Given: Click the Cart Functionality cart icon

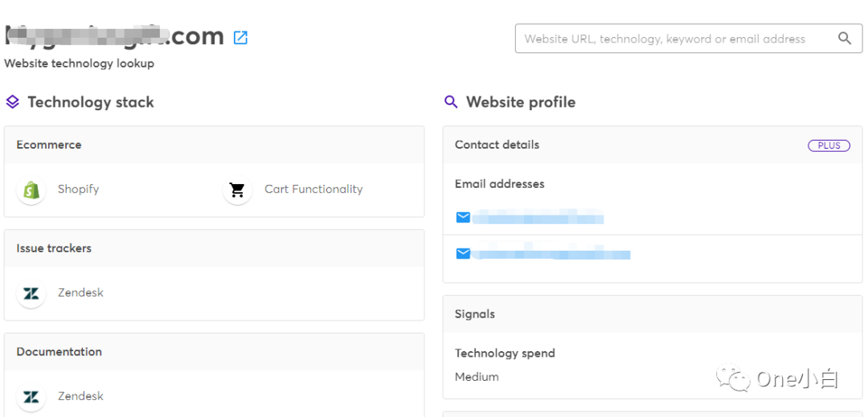Looking at the screenshot, I should tap(237, 190).
